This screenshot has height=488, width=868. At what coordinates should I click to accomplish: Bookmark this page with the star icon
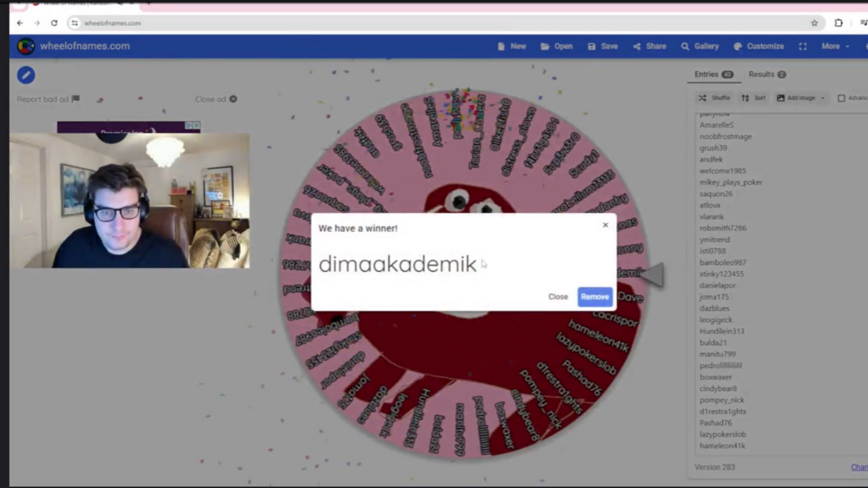[814, 23]
